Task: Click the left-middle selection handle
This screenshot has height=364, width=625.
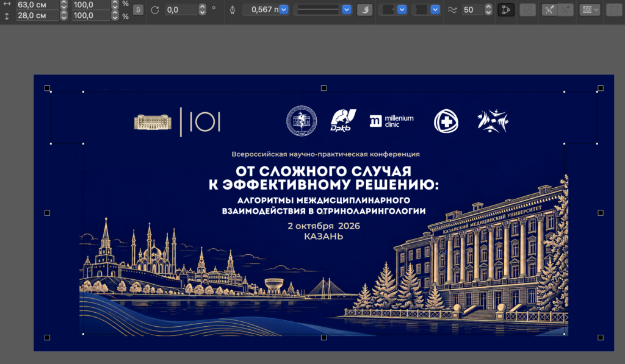Action: tap(47, 213)
